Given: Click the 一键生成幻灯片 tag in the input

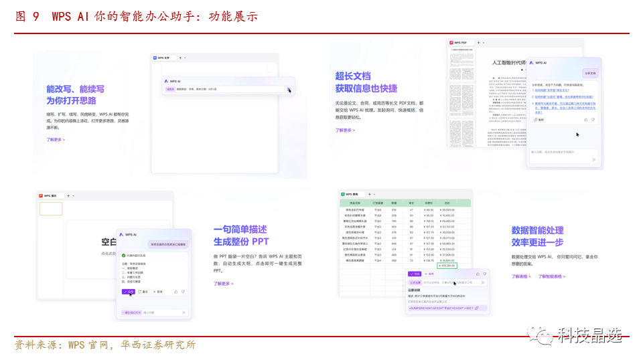Looking at the screenshot, I should click(x=131, y=312).
